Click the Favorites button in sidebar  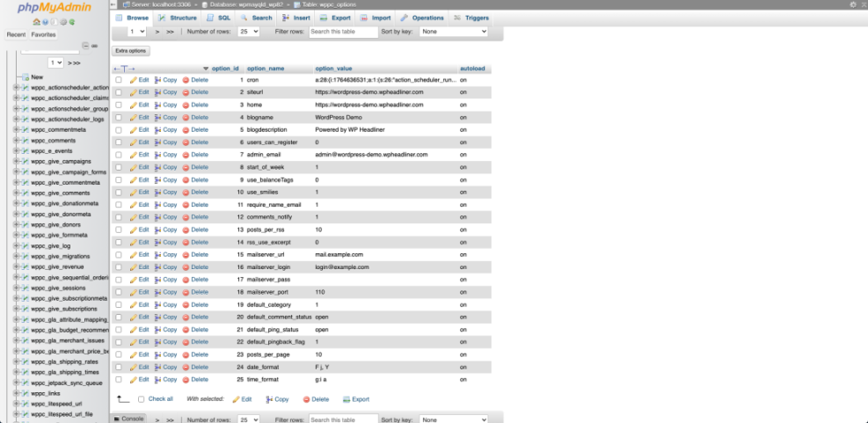(x=43, y=34)
